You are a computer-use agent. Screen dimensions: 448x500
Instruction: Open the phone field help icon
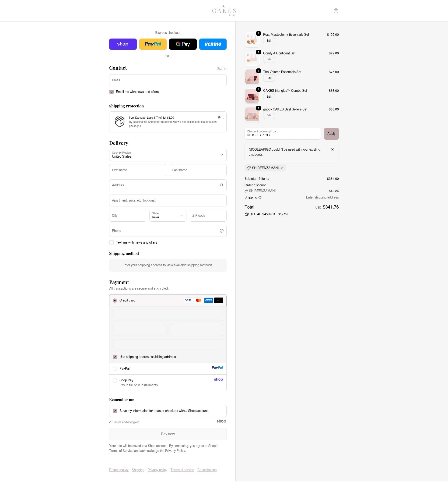(x=221, y=231)
